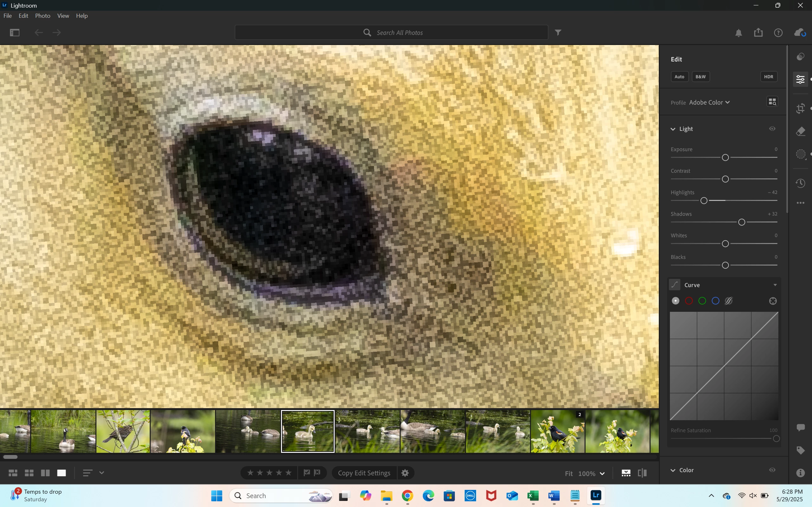
Task: Open the Photo menu
Action: (x=43, y=16)
